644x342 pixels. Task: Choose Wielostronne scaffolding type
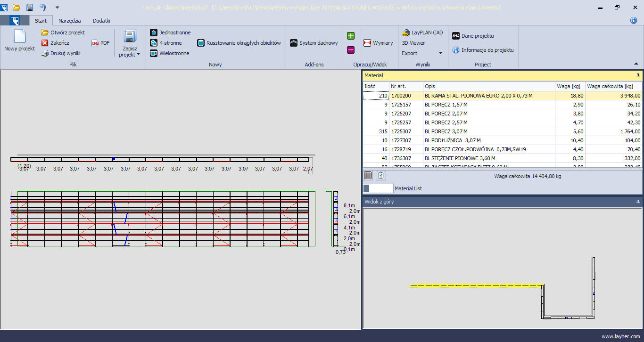[x=154, y=53]
